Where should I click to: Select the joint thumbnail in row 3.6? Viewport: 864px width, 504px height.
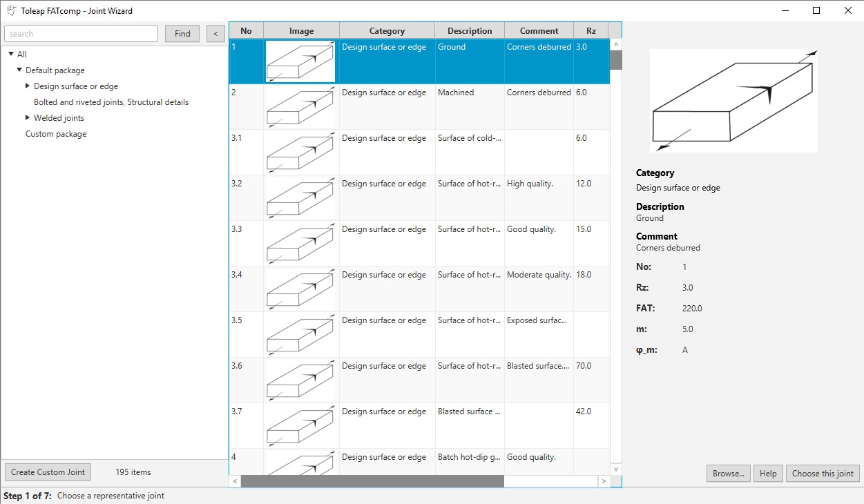301,380
